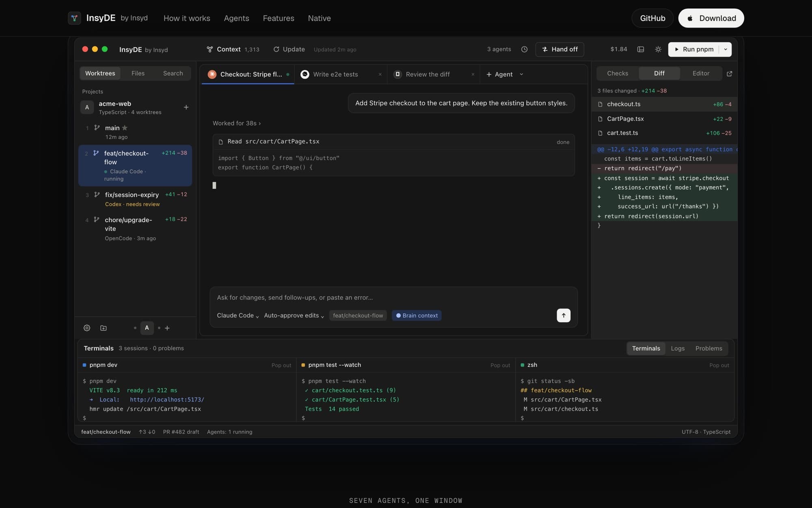Click the Download button in the navbar
This screenshot has height=508, width=812.
(711, 18)
